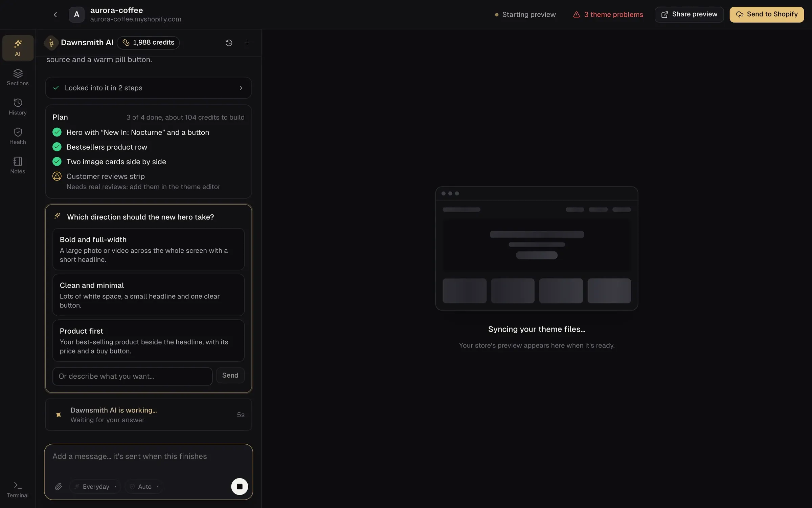Open the Notes sidebar panel
Image resolution: width=812 pixels, height=508 pixels.
pos(18,166)
